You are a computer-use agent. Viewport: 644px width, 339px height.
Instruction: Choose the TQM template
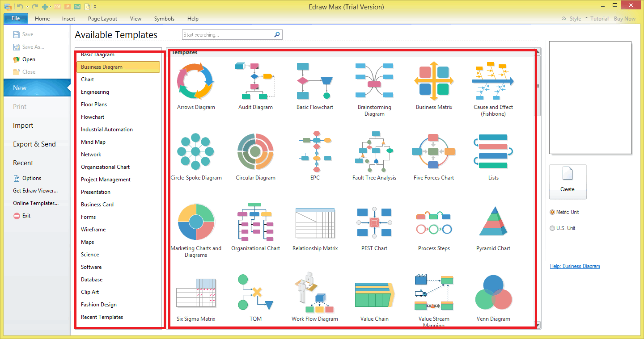click(x=255, y=297)
